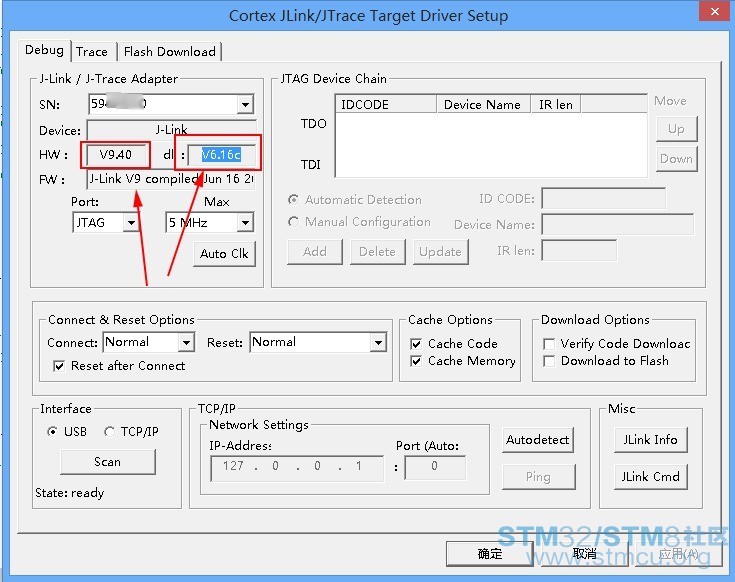Expand the SN serial number dropdown
This screenshot has height=582, width=735.
[245, 104]
